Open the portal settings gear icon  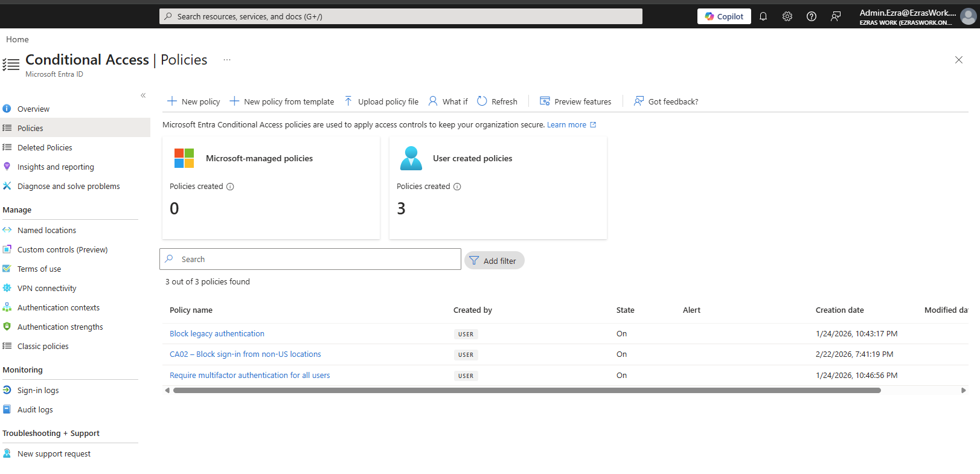pyautogui.click(x=787, y=16)
